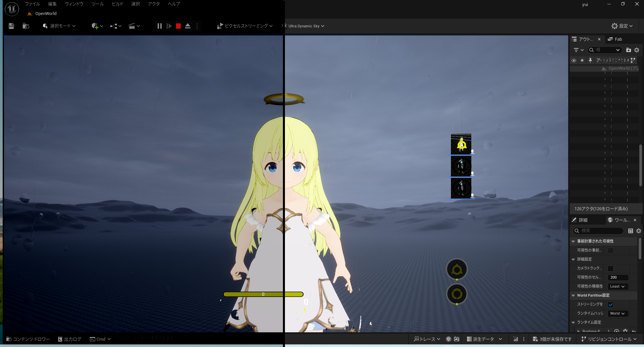Open the コンテンツ ドロワー
Screen dimensions: 644x347
(28, 339)
